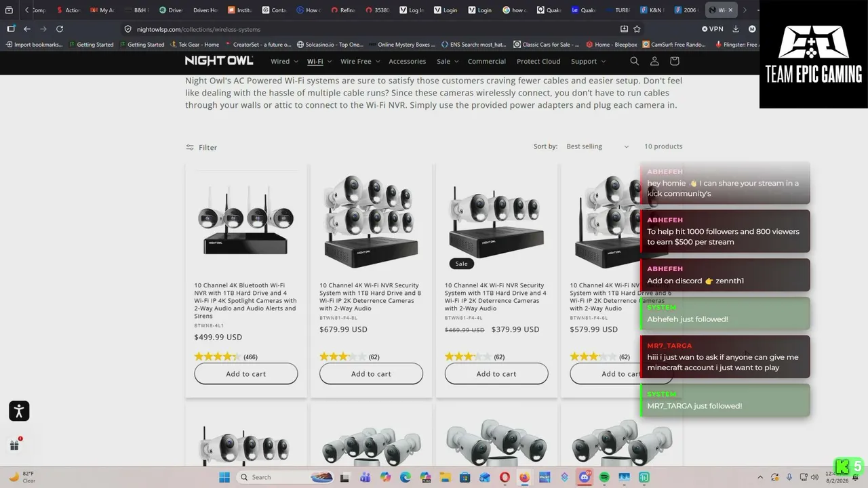Click the VPN indicator in the toolbar
Image resolution: width=868 pixels, height=488 pixels.
(x=713, y=29)
